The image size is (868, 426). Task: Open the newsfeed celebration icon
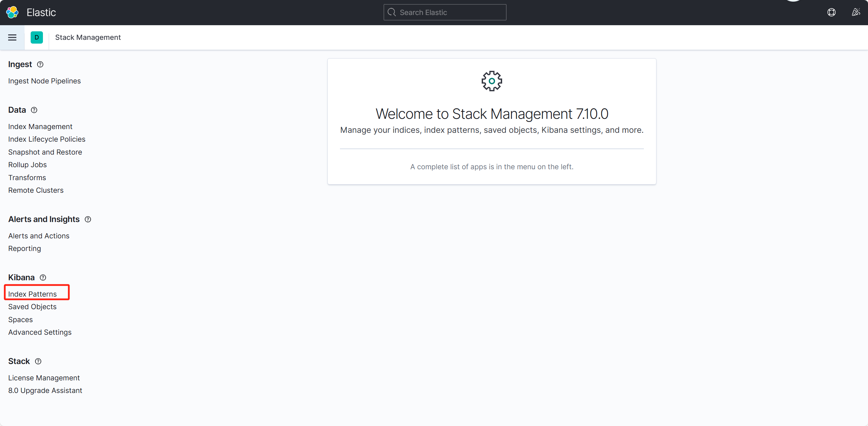pos(856,12)
